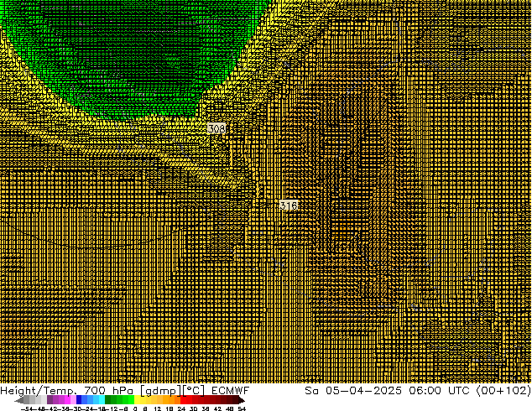Click the dark maroon right arrow end of the color scale
The image size is (532, 411).
[241, 401]
